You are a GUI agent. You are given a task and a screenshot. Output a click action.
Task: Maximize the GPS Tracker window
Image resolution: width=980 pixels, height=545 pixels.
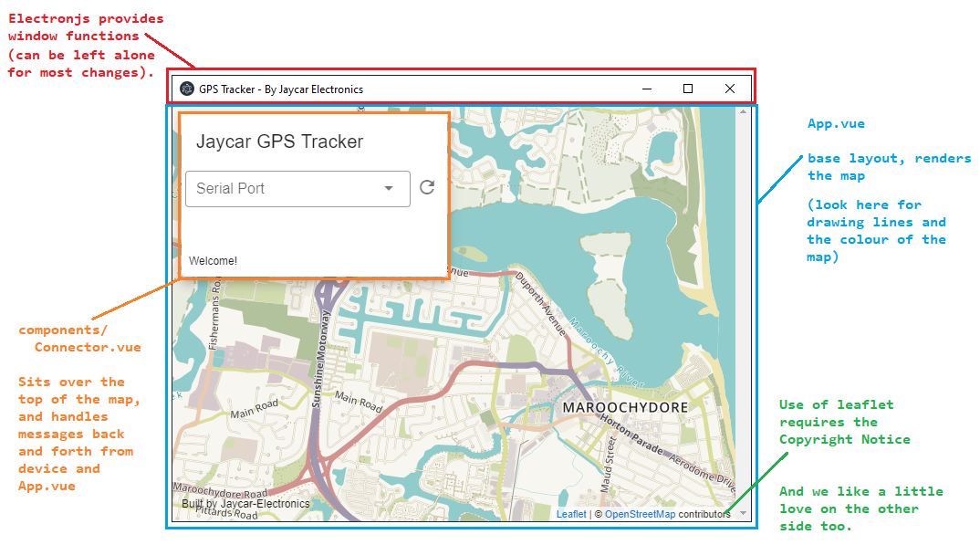point(687,89)
